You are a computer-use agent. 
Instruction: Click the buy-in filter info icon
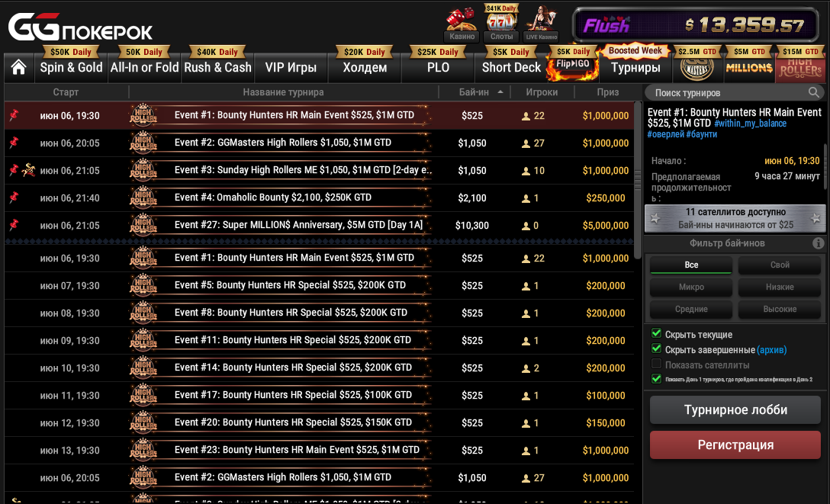coord(818,243)
